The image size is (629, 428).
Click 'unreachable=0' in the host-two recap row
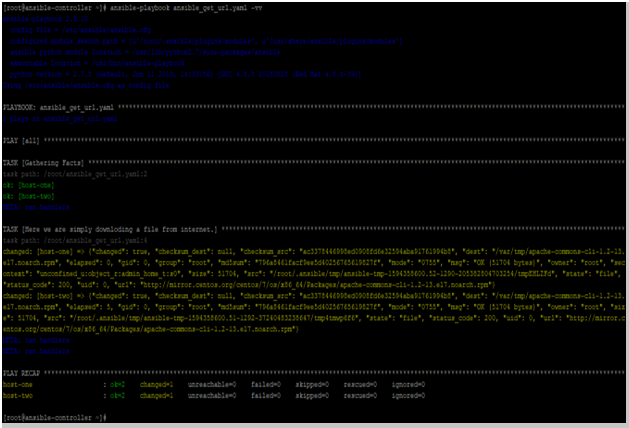(x=212, y=396)
